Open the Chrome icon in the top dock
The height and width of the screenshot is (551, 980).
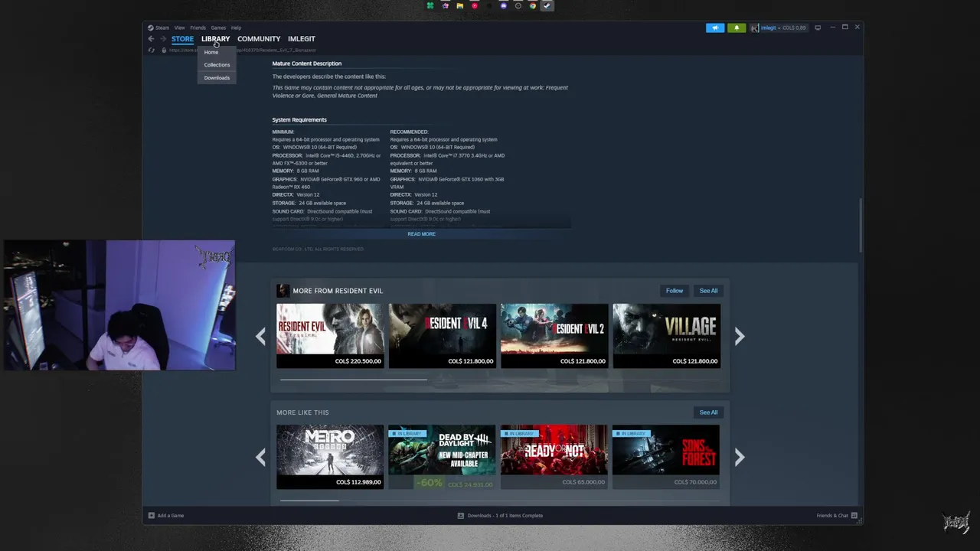pos(532,5)
